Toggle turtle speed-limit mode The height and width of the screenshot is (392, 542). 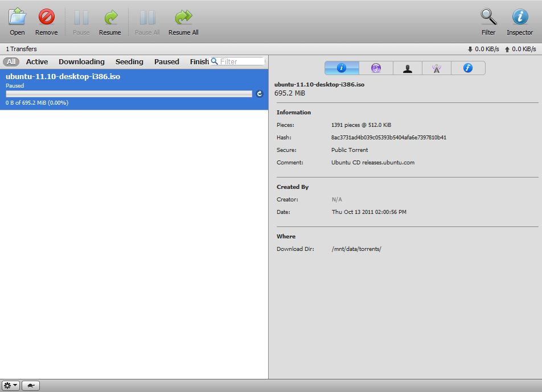coord(31,385)
